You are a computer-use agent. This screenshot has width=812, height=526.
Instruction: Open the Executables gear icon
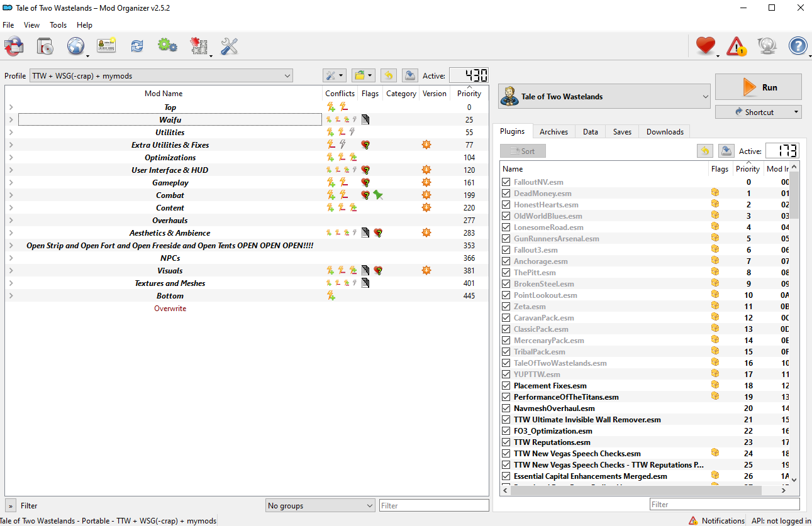click(167, 46)
